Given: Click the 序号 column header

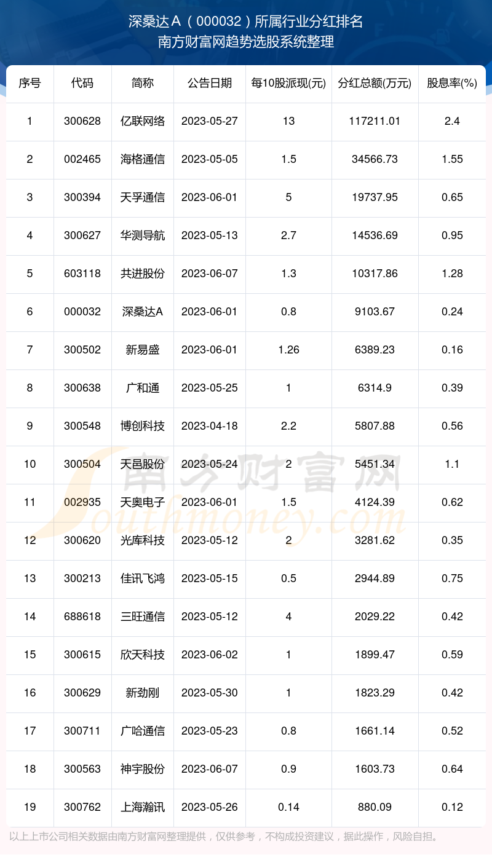Looking at the screenshot, I should click(30, 84).
